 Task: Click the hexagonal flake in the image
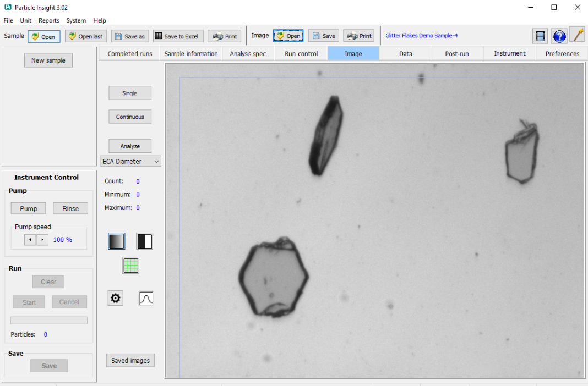click(273, 278)
